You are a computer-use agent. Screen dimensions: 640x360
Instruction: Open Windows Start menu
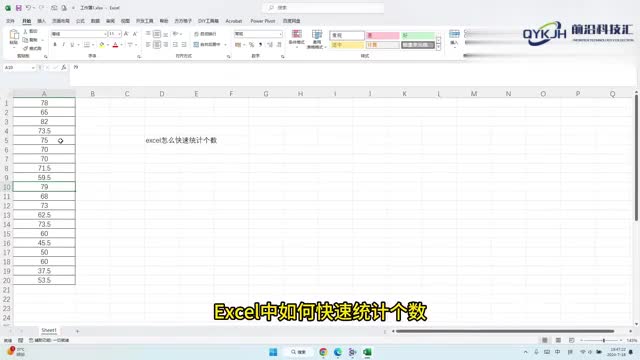click(x=273, y=352)
